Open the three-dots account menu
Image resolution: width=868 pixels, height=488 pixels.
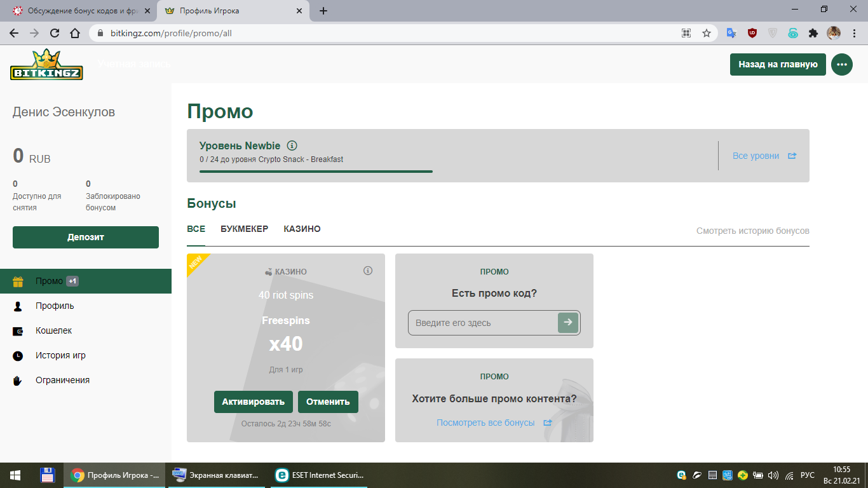pos(842,64)
